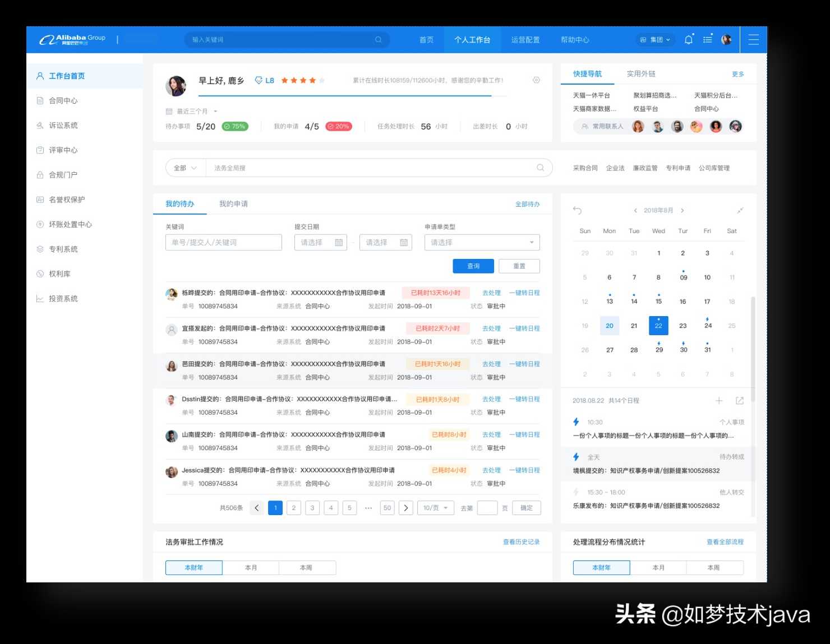Click 更多 in the quick navigation card
Viewport: 830px width, 644px height.
738,74
